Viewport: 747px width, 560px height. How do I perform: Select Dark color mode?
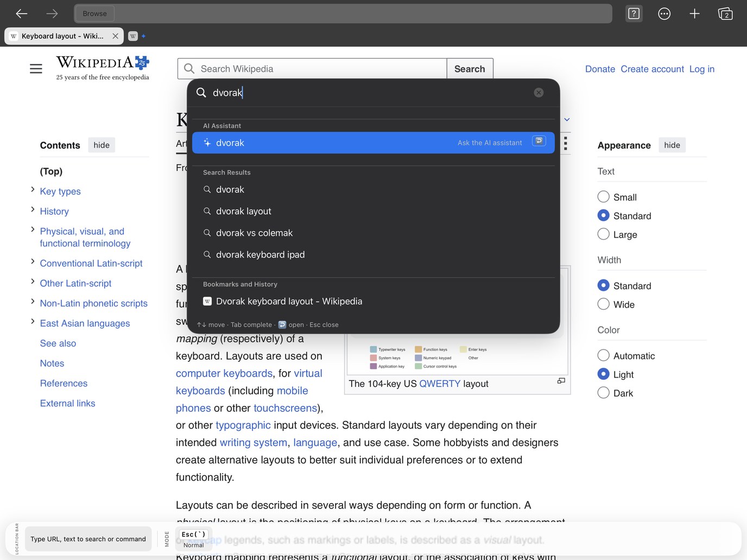click(603, 393)
